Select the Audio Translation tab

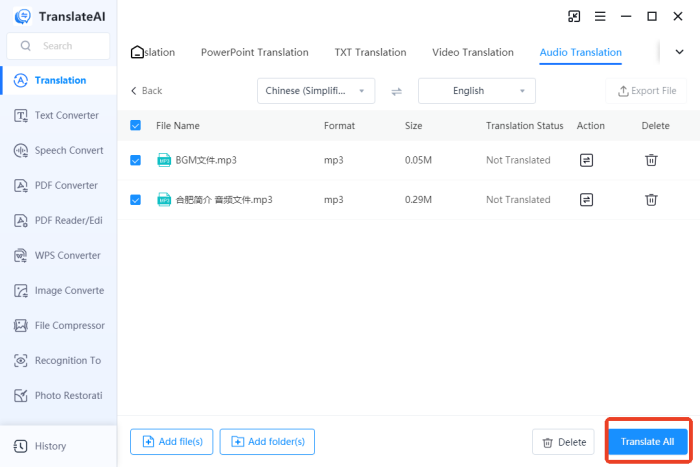(x=580, y=52)
